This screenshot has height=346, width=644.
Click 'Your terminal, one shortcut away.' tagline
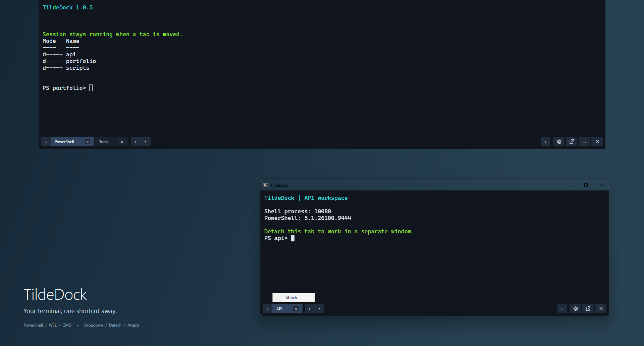click(x=70, y=311)
